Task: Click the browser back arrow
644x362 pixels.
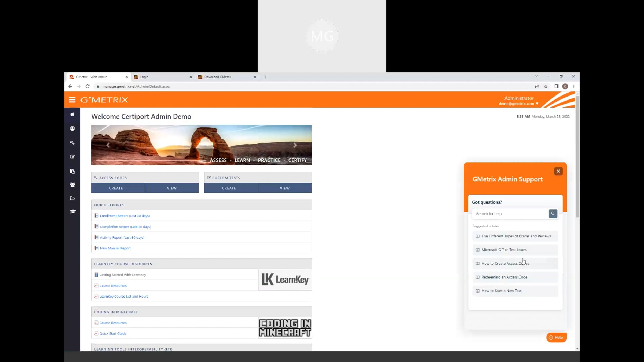Action: 70,86
